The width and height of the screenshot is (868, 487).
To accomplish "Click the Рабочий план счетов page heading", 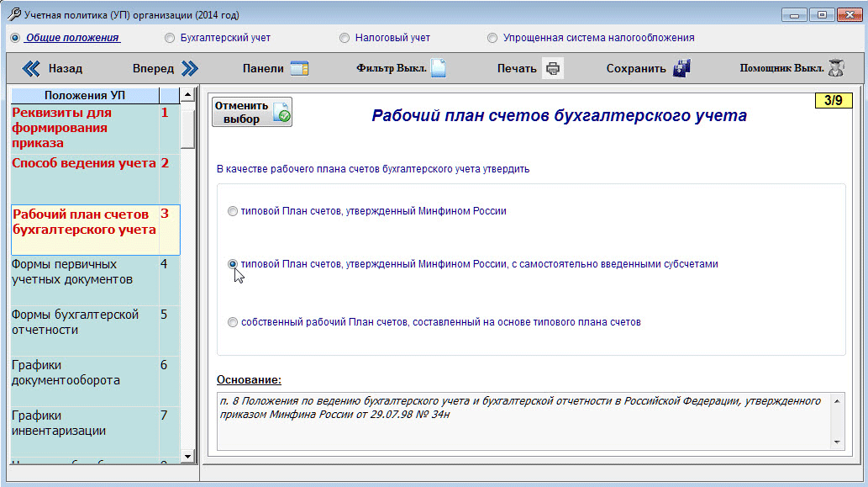I will (559, 116).
